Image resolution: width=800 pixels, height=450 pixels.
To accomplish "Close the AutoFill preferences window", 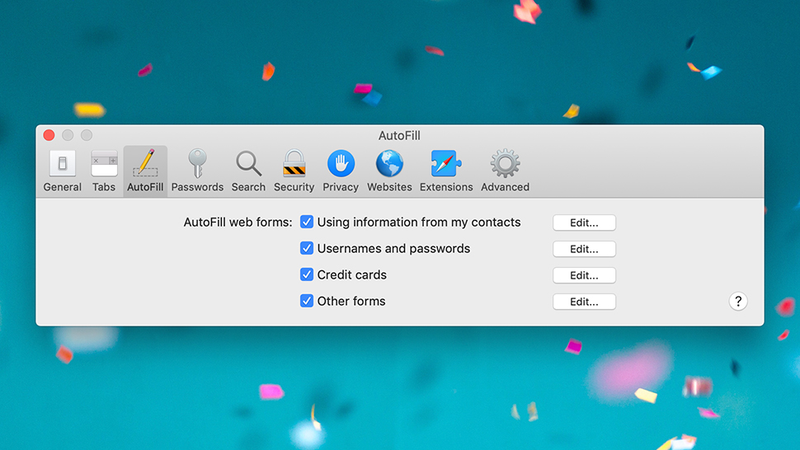I will (49, 135).
